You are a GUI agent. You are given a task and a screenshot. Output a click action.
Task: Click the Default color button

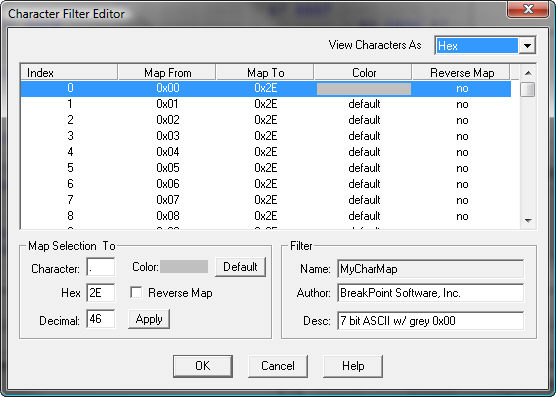tap(240, 267)
